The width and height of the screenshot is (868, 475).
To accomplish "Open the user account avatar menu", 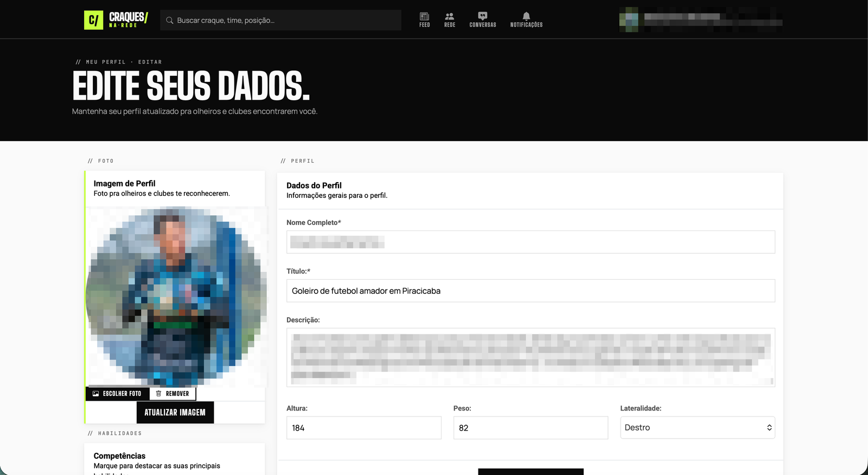I will point(629,20).
